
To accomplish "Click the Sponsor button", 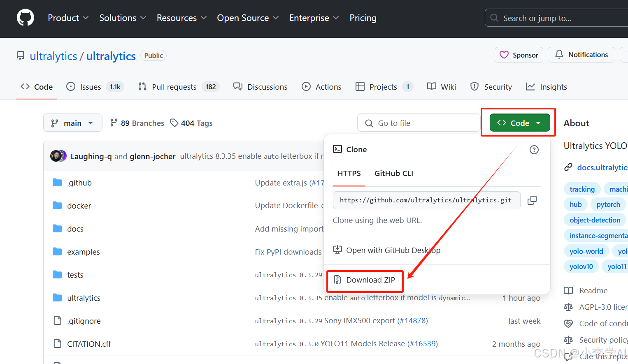I will click(x=519, y=55).
